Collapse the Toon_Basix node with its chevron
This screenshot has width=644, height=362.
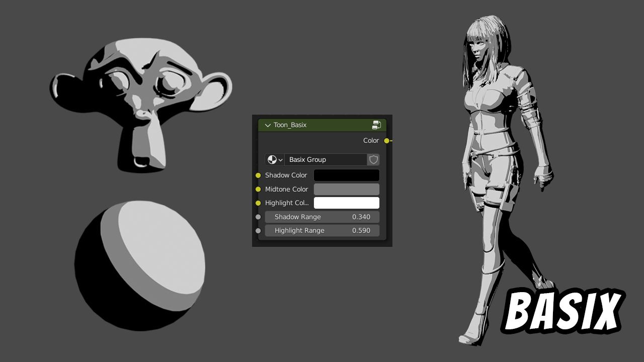pyautogui.click(x=267, y=125)
